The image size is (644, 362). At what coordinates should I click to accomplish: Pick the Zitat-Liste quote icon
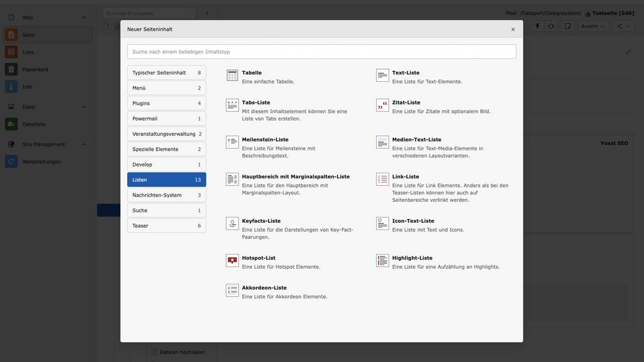pos(382,106)
